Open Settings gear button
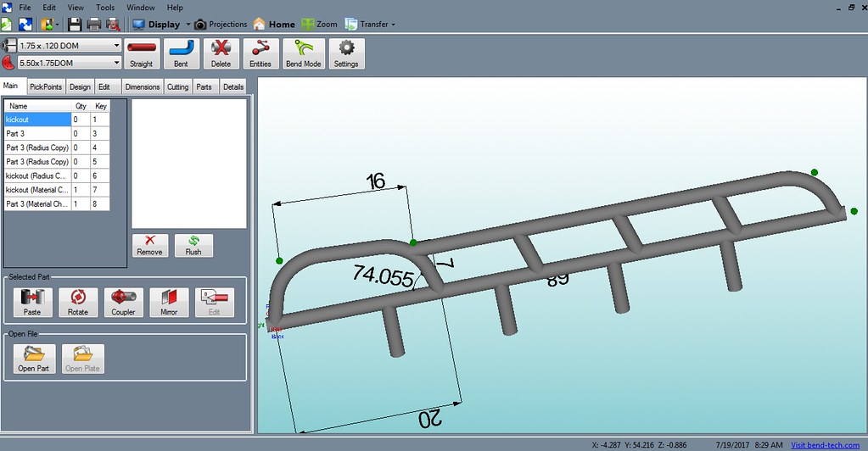The height and width of the screenshot is (451, 868). click(346, 53)
